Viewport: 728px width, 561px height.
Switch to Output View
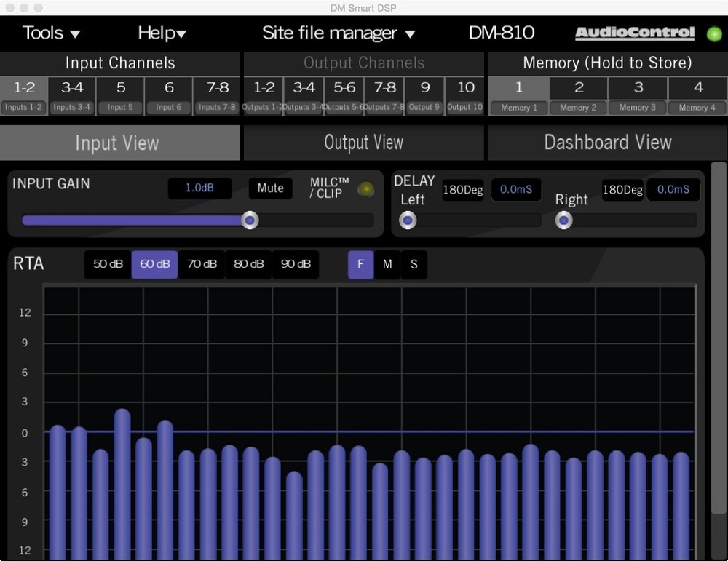pos(363,143)
